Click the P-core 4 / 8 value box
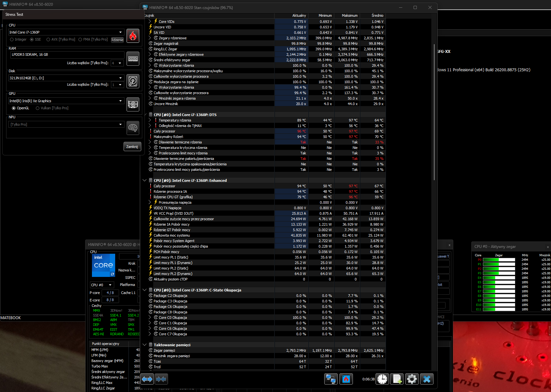 click(x=110, y=293)
